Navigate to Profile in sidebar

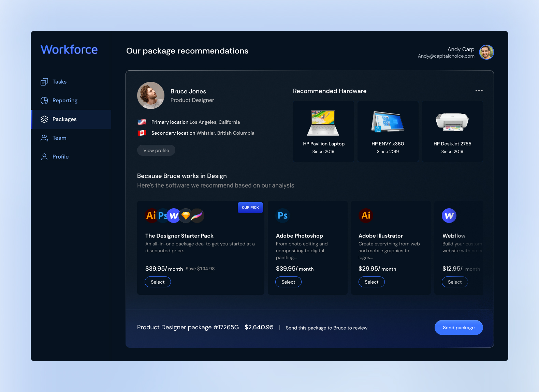coord(71,157)
